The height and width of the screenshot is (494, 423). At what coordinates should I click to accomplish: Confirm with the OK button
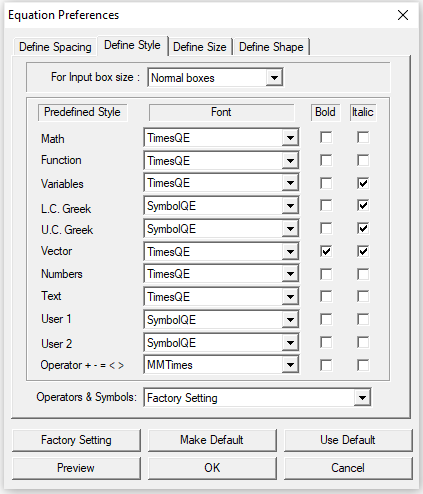212,468
